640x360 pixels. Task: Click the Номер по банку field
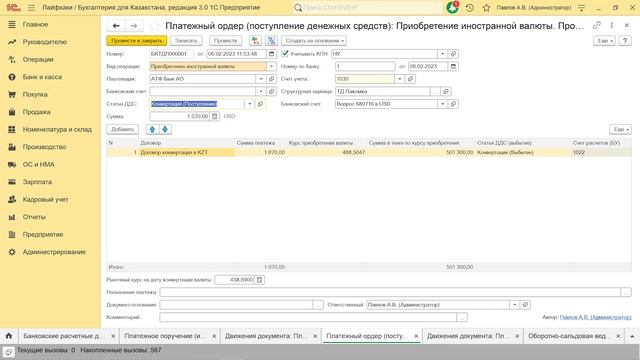click(365, 66)
